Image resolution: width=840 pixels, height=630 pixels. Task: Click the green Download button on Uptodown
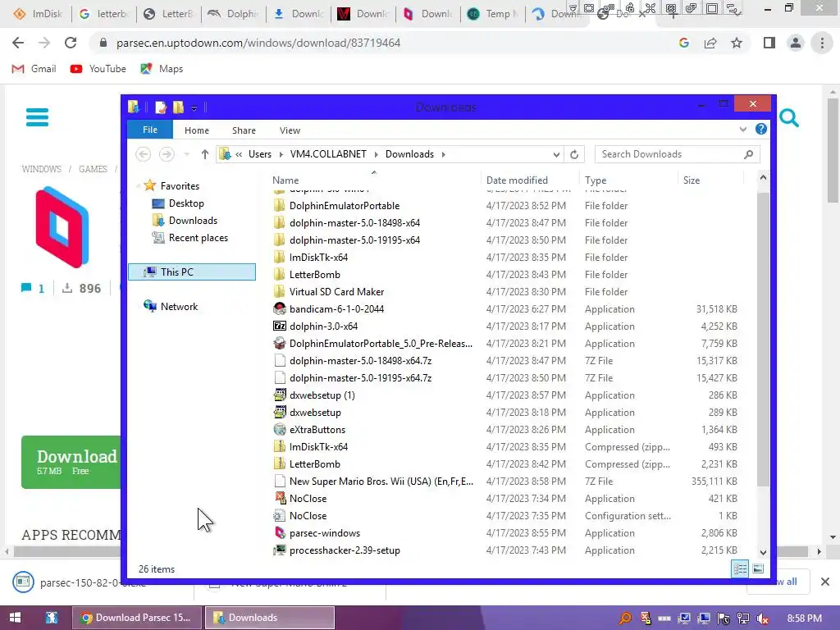tap(71, 462)
